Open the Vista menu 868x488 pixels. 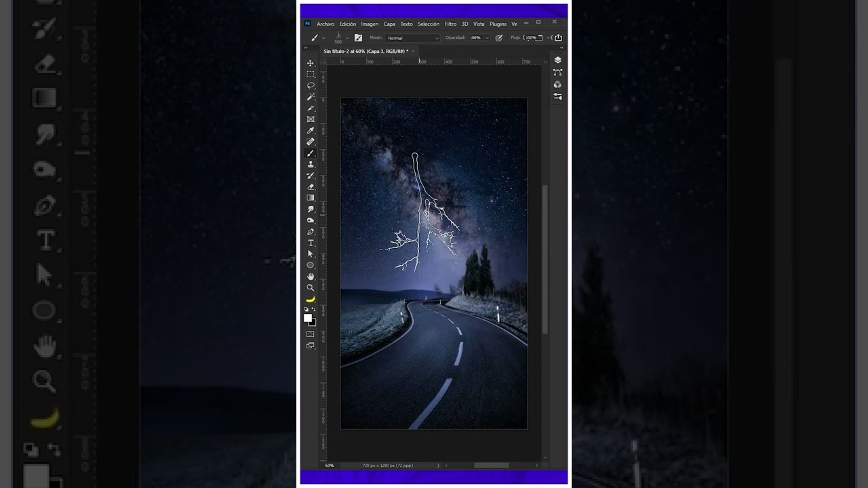479,24
